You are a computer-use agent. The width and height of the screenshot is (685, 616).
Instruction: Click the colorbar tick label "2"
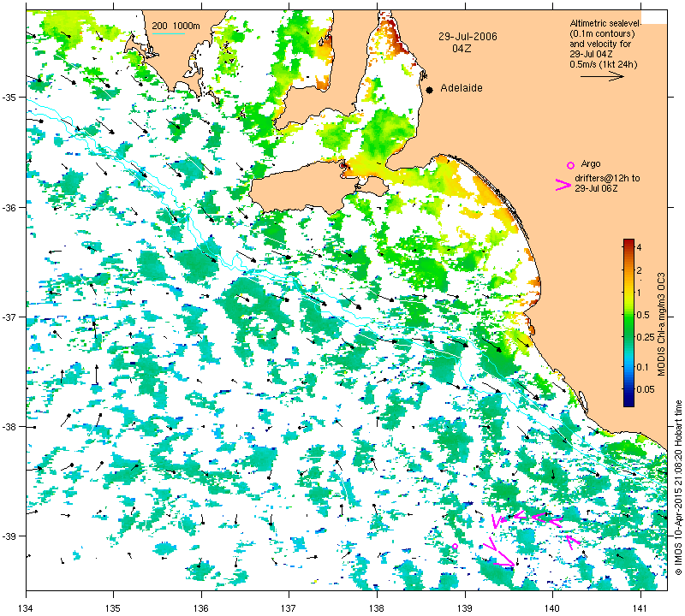(x=639, y=270)
